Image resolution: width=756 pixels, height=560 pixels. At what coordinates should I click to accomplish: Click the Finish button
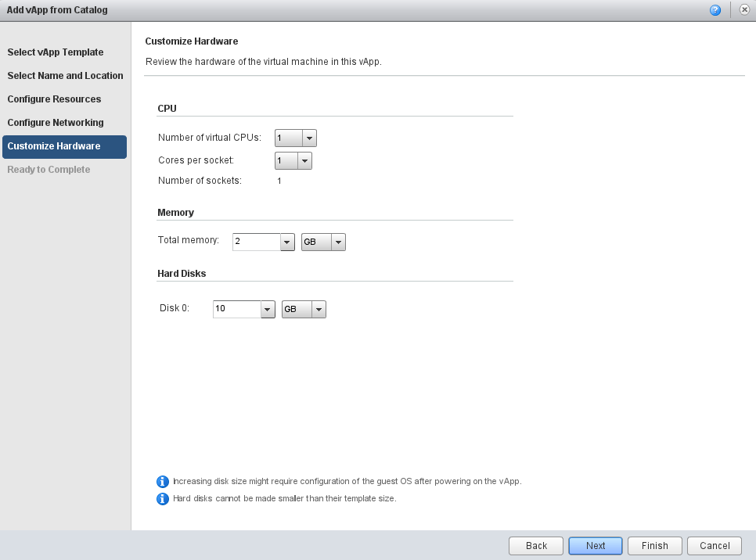click(x=654, y=546)
